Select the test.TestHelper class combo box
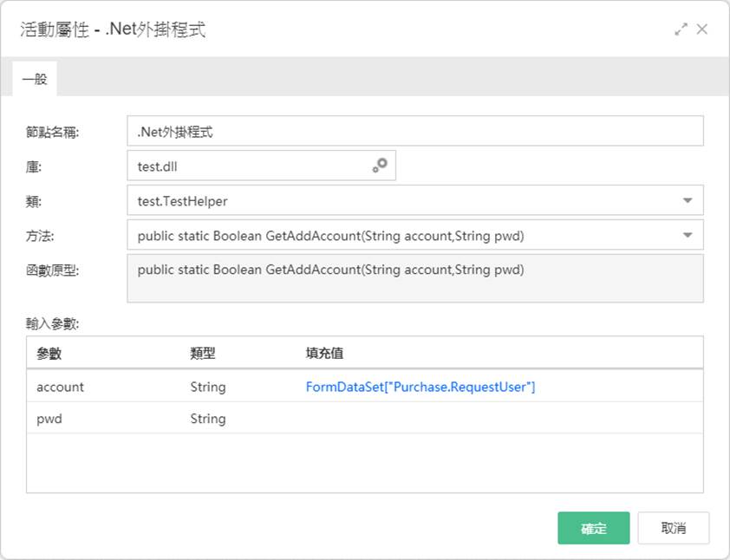The width and height of the screenshot is (730, 560). (x=414, y=200)
